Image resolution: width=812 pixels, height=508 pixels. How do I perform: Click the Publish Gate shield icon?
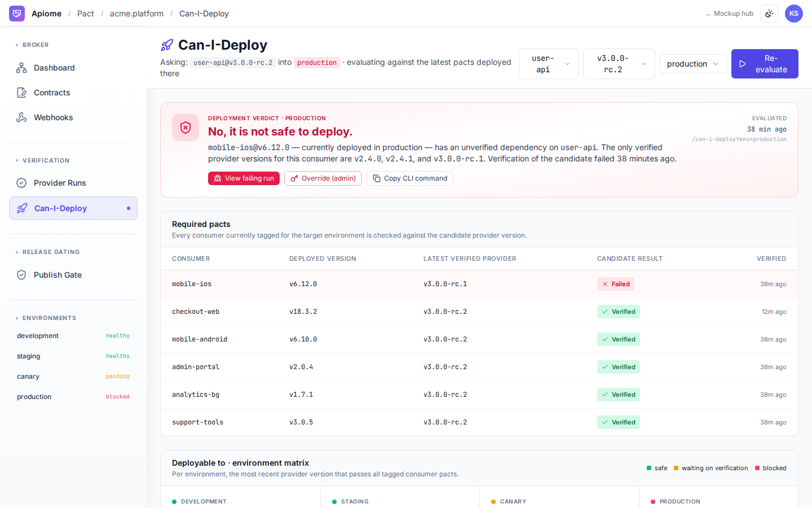click(21, 275)
